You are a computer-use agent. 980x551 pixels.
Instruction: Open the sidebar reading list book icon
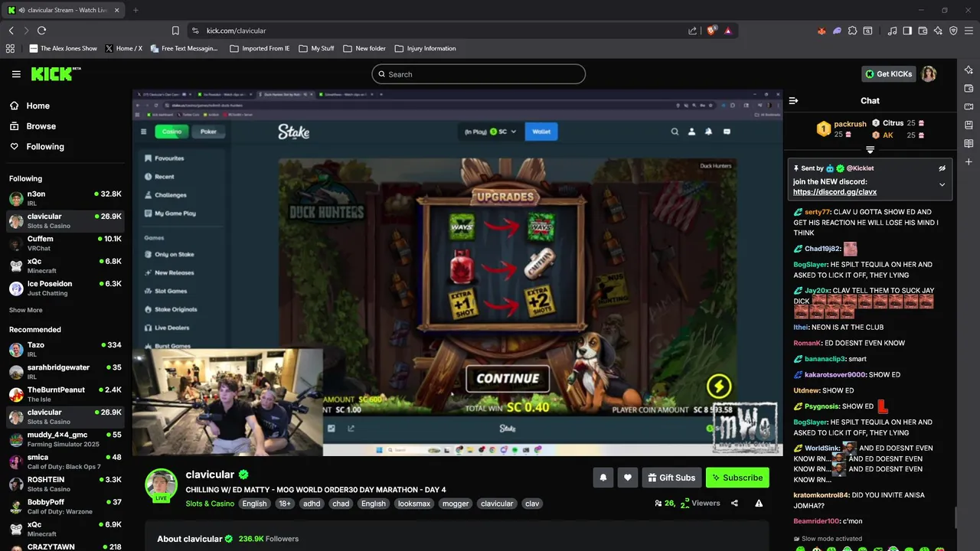pos(969,143)
